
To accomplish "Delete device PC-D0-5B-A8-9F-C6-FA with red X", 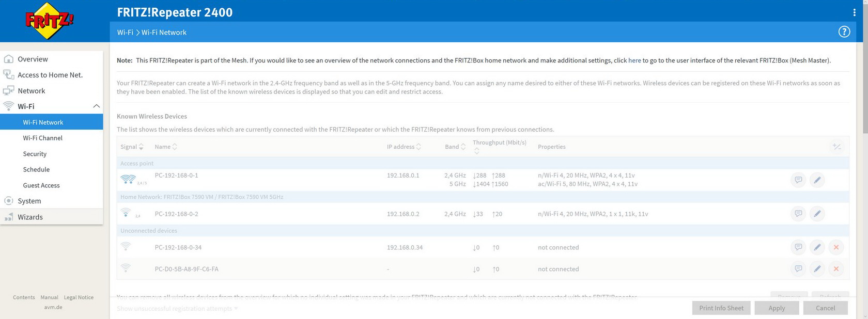I will (x=836, y=269).
